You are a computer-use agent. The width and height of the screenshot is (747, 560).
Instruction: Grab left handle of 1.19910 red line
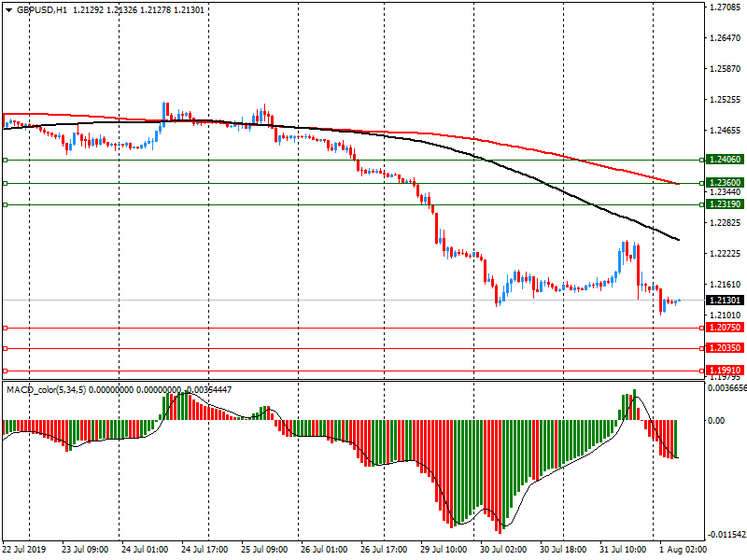coord(6,371)
